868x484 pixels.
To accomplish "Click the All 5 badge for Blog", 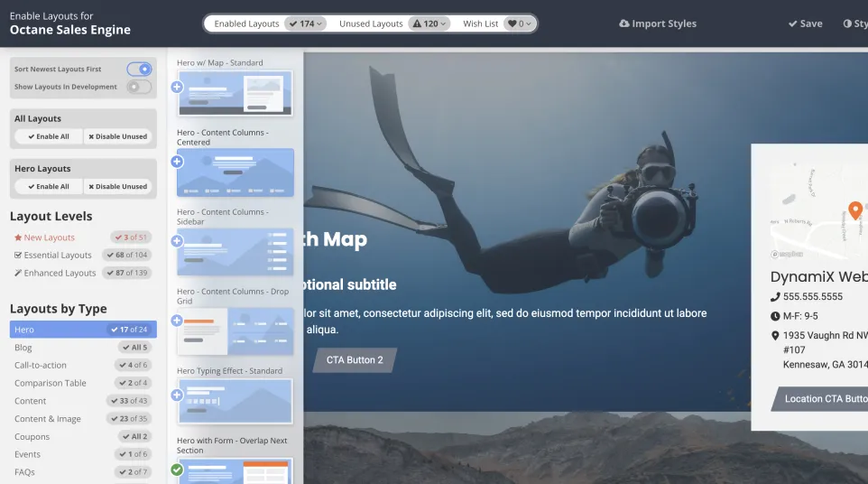I will point(134,348).
